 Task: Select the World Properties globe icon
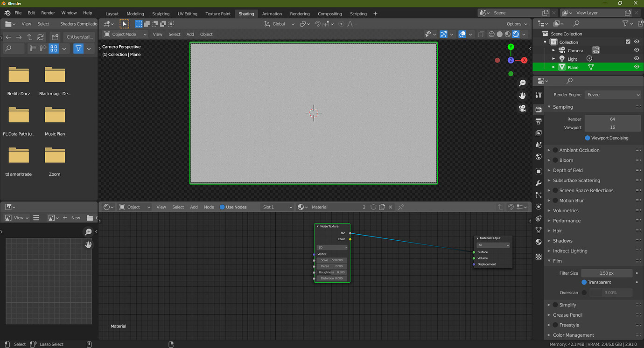tap(539, 157)
